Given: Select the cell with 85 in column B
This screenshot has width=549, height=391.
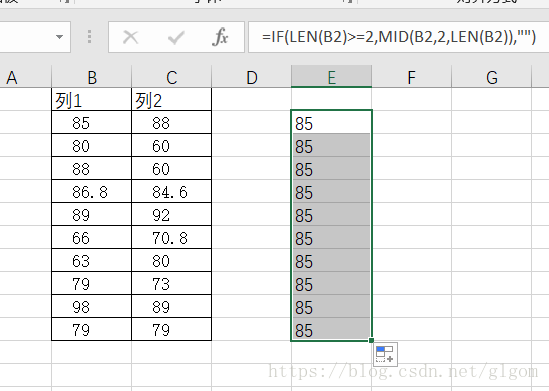Looking at the screenshot, I should coord(91,122).
